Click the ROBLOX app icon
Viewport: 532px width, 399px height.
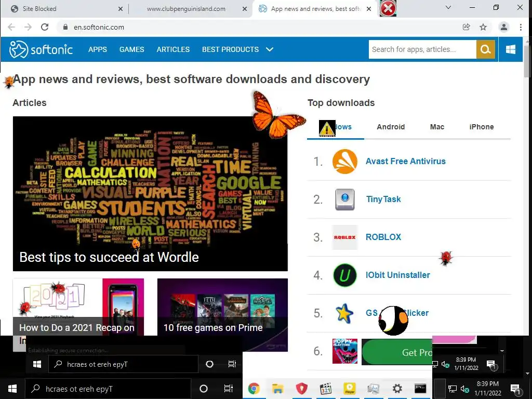pyautogui.click(x=345, y=237)
